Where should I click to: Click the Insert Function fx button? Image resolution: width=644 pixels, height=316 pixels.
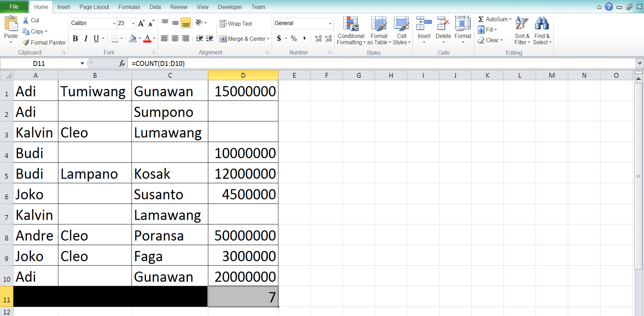pos(122,63)
